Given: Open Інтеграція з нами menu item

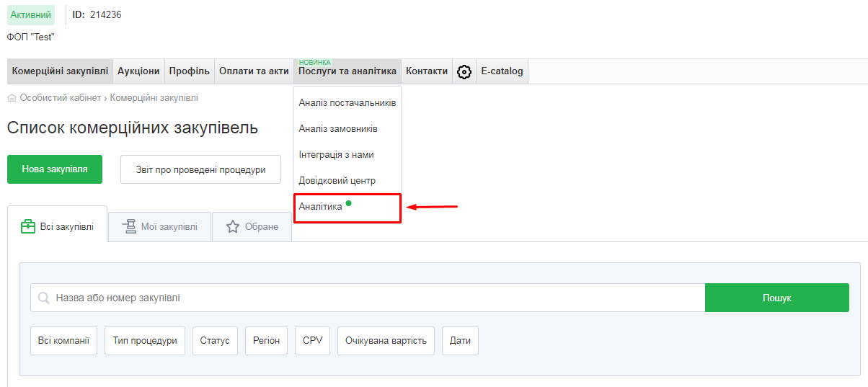Looking at the screenshot, I should [336, 155].
